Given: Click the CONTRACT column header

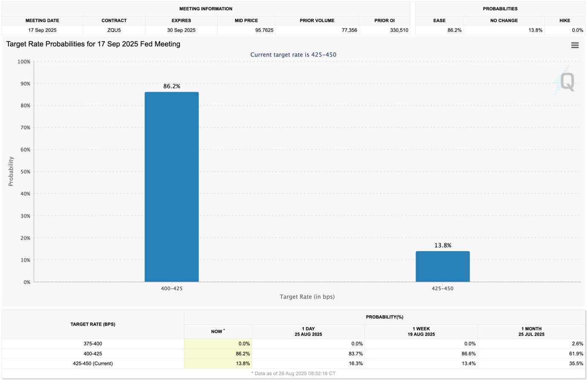Looking at the screenshot, I should click(x=114, y=20).
